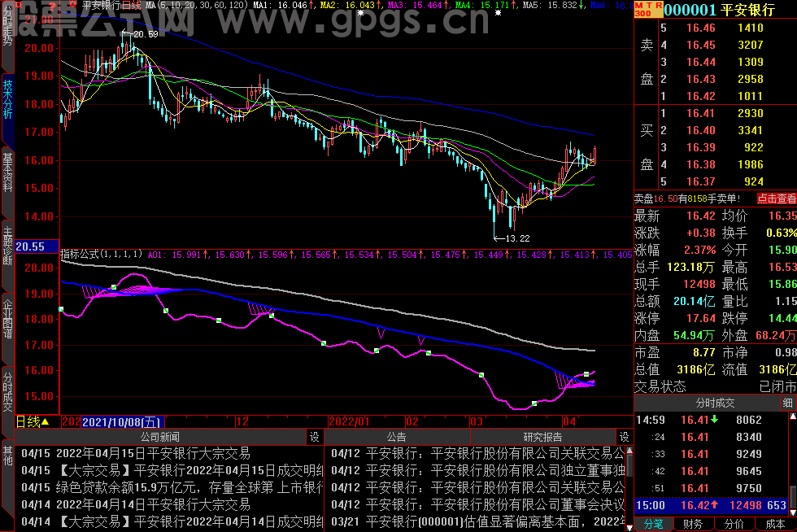The height and width of the screenshot is (532, 797).
Task: Open news '平安银行2022年04月14日成交明细'
Action: coord(191,521)
